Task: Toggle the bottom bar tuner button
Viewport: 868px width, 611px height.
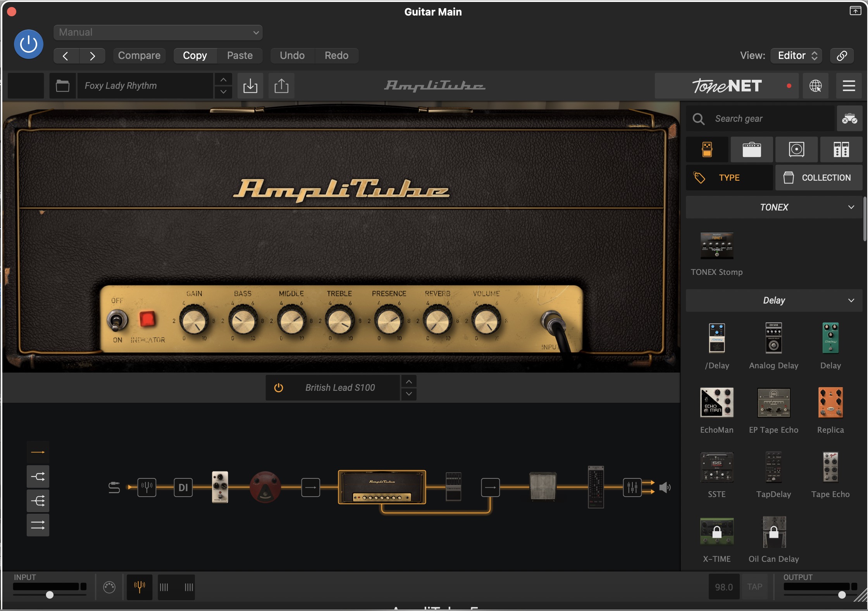Action: tap(139, 587)
